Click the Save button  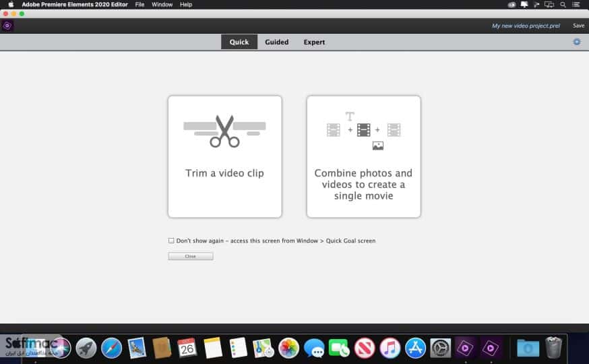(x=578, y=26)
